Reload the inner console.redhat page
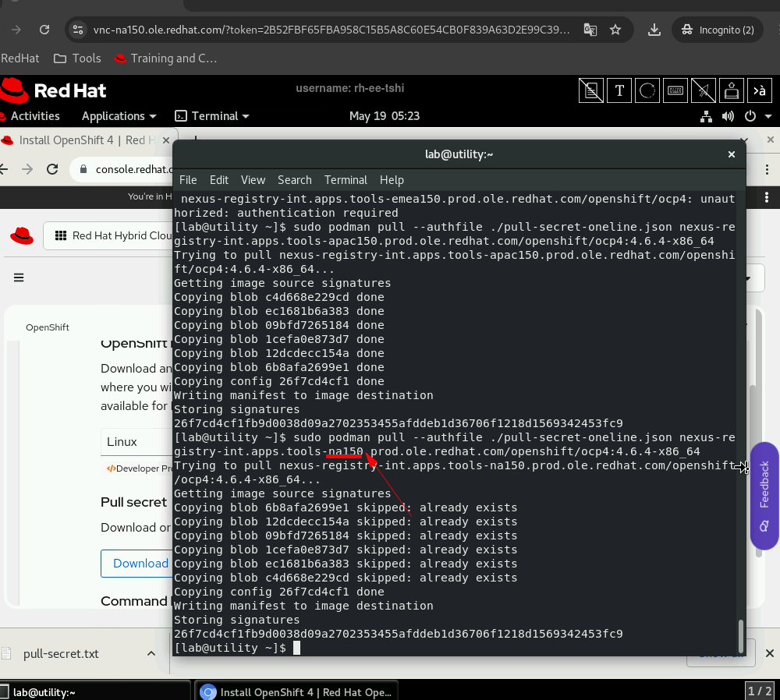 click(52, 169)
